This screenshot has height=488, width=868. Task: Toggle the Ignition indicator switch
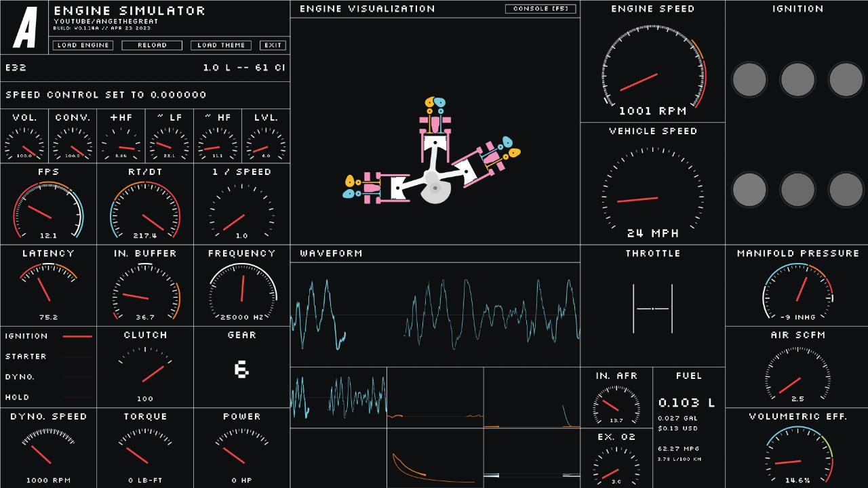[x=77, y=336]
